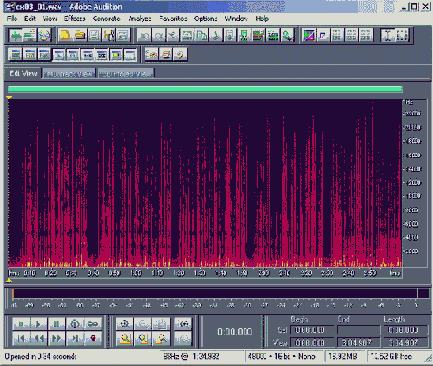The width and height of the screenshot is (433, 366).
Task: Click Zoom to Left Edge of Selection icon
Action: tap(143, 338)
